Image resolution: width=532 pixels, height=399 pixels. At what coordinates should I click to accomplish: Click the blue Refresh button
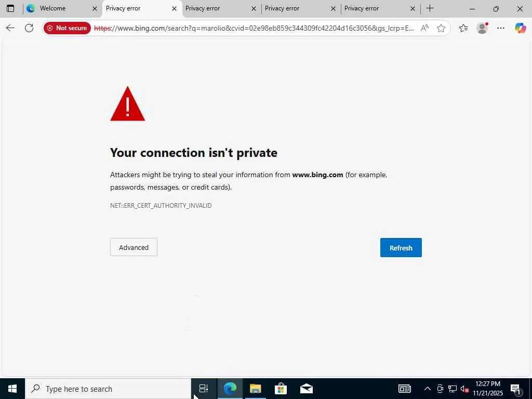click(x=401, y=248)
